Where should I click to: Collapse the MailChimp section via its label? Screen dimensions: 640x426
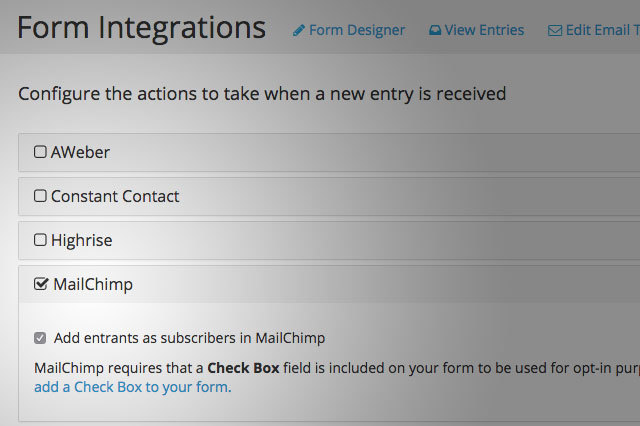click(93, 284)
